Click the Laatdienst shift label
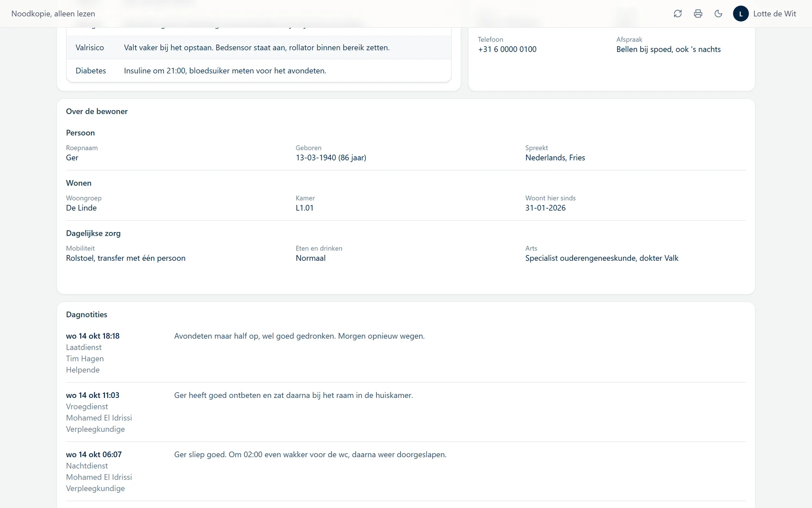The height and width of the screenshot is (508, 812). [x=84, y=347]
